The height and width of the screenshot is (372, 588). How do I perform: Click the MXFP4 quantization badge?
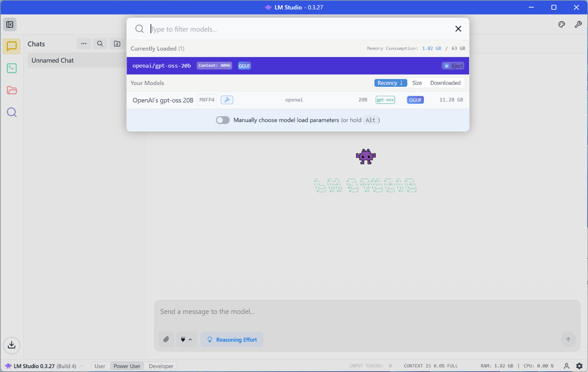tap(207, 100)
